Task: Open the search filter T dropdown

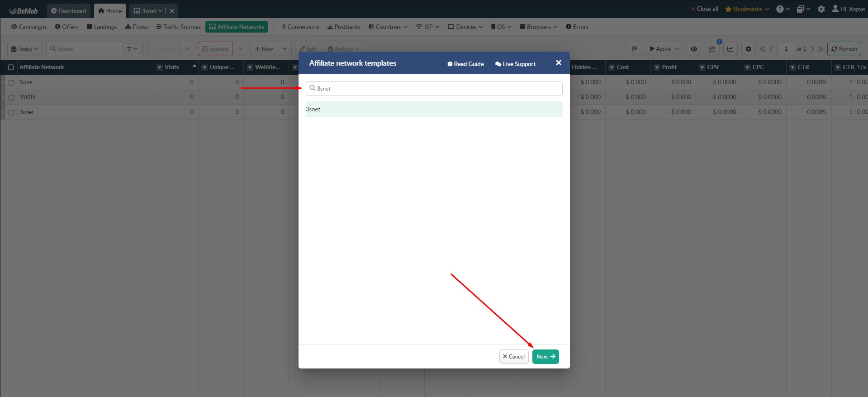Action: [x=132, y=49]
